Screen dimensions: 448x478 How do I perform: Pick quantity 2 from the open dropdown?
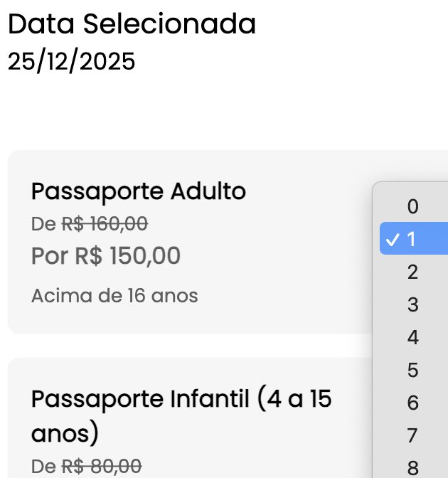[412, 272]
